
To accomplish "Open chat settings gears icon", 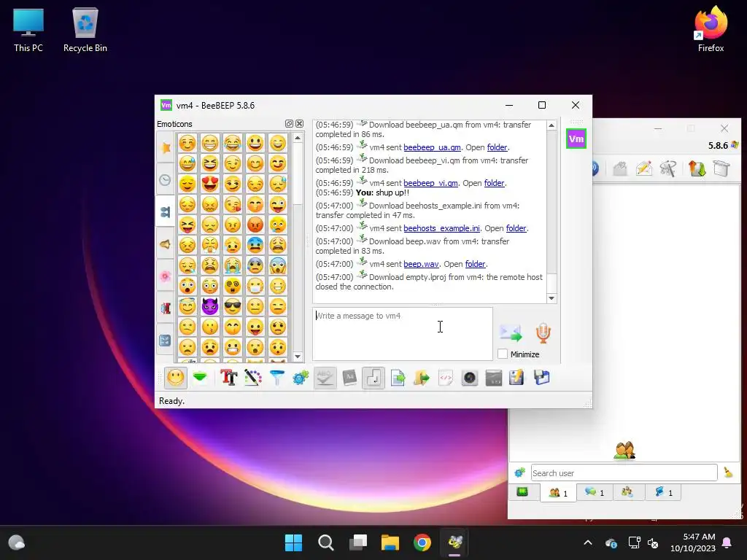I will 301,378.
